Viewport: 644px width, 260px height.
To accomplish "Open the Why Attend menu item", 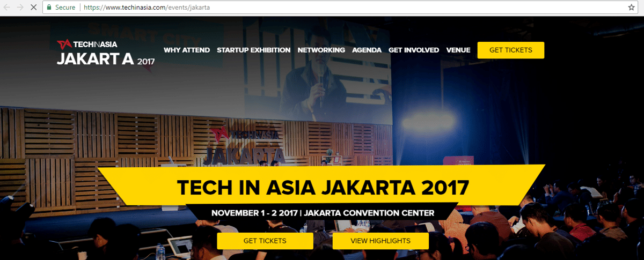I will click(186, 50).
